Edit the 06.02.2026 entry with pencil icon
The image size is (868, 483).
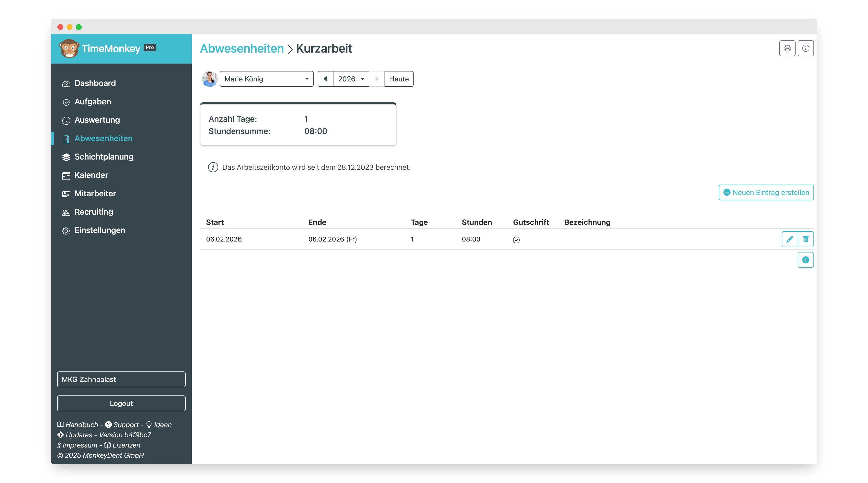pyautogui.click(x=789, y=239)
